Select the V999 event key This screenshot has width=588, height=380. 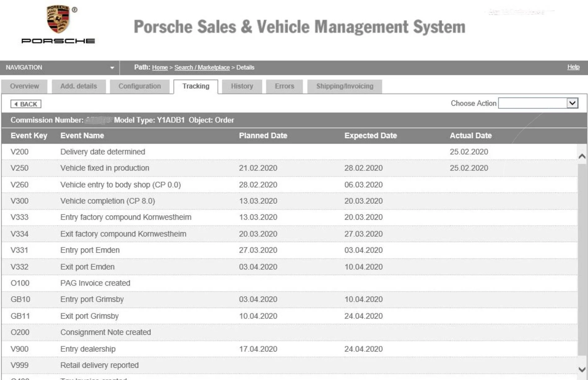tap(19, 365)
